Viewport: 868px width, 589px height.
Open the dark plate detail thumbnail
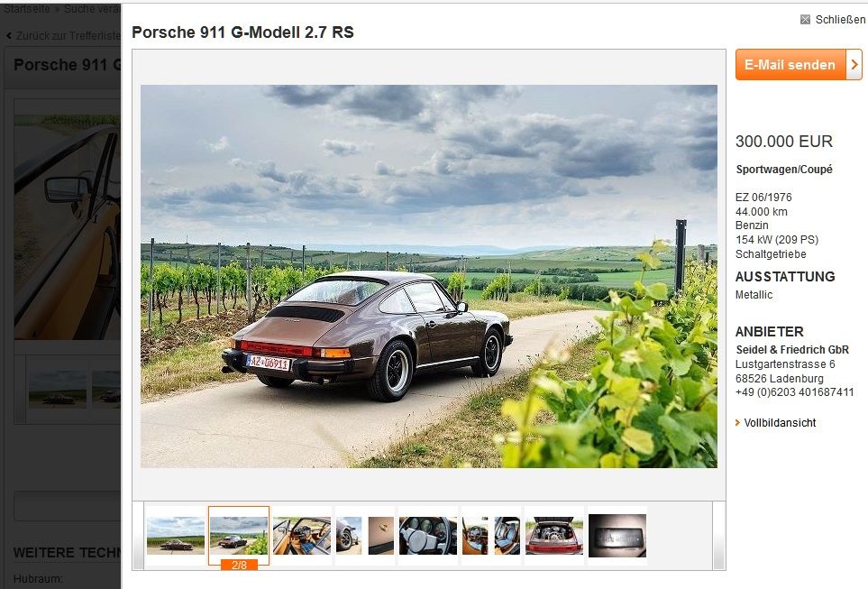[x=617, y=535]
